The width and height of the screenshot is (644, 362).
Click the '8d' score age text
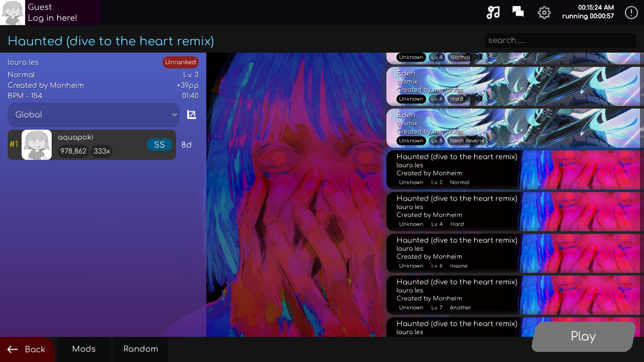pos(186,145)
